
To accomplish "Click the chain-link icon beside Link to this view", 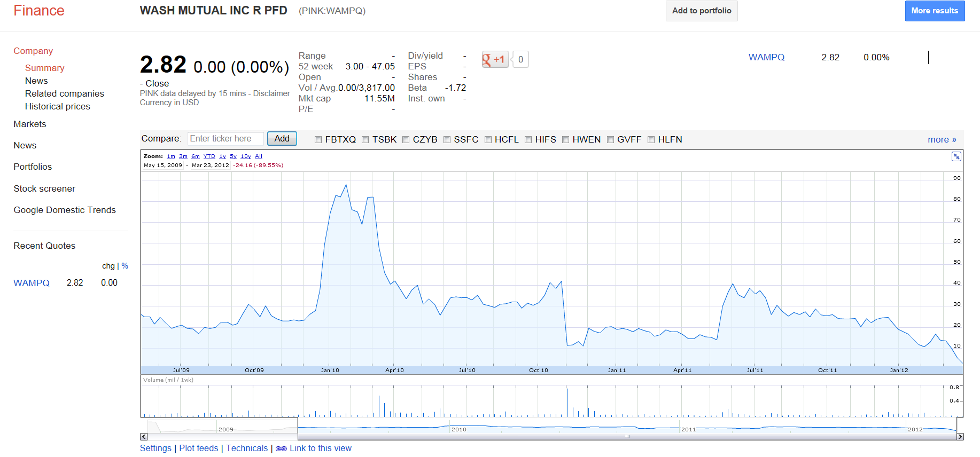I will coord(281,448).
